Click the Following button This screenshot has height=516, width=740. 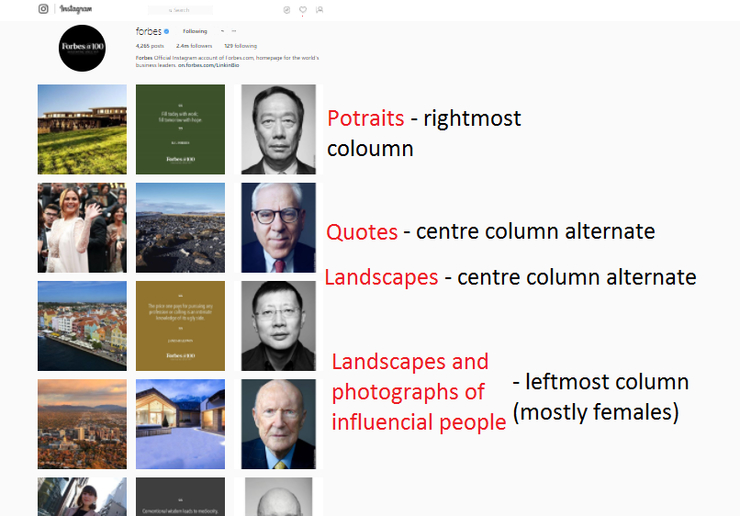tap(195, 31)
